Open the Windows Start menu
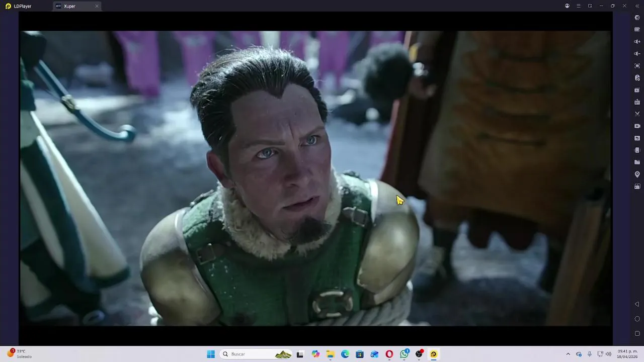The image size is (644, 362). [x=211, y=354]
